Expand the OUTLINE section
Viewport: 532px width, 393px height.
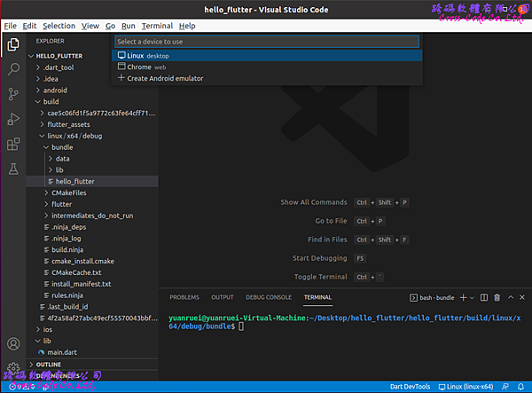(x=51, y=365)
